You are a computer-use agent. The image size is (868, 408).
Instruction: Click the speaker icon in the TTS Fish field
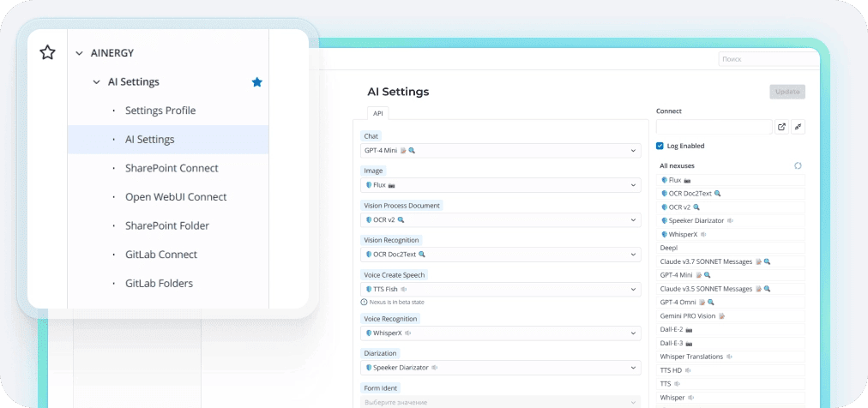pyautogui.click(x=404, y=289)
